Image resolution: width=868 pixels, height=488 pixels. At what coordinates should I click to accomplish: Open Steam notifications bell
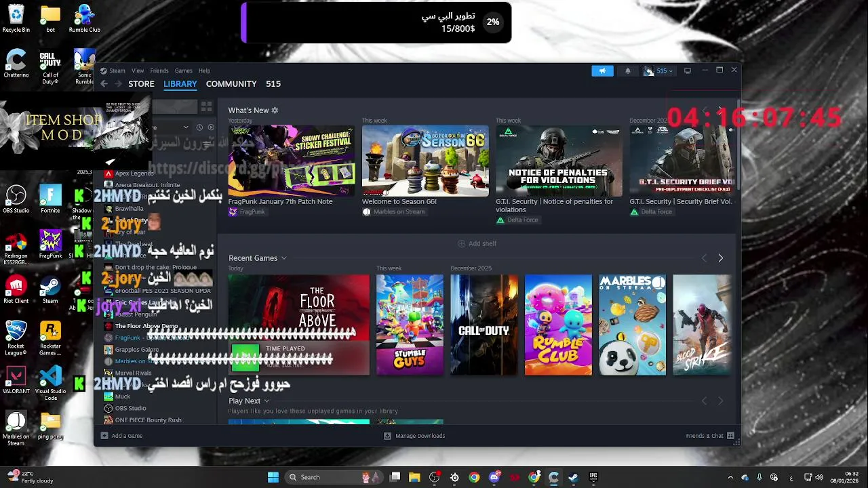click(x=627, y=70)
